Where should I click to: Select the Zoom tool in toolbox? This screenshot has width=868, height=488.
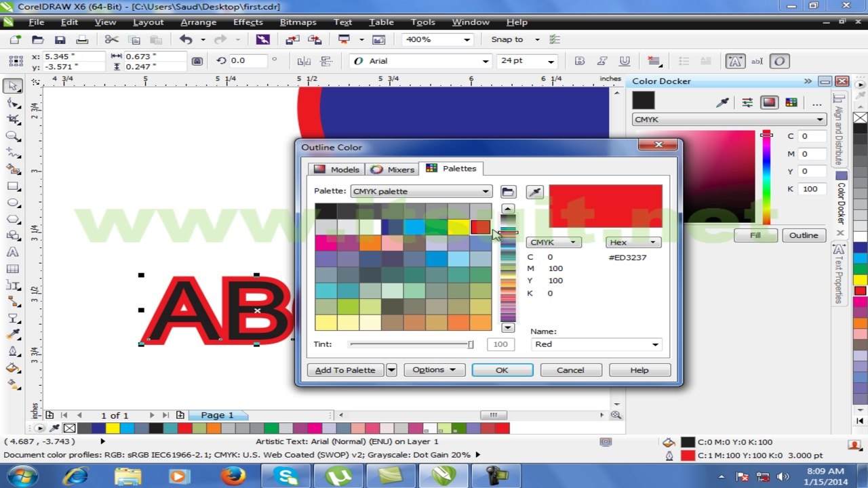coord(13,136)
